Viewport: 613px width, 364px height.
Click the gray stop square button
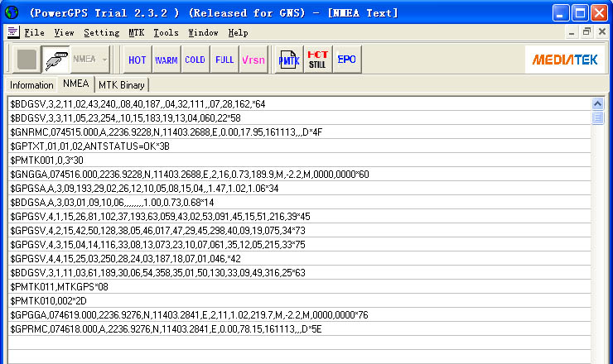pyautogui.click(x=27, y=60)
